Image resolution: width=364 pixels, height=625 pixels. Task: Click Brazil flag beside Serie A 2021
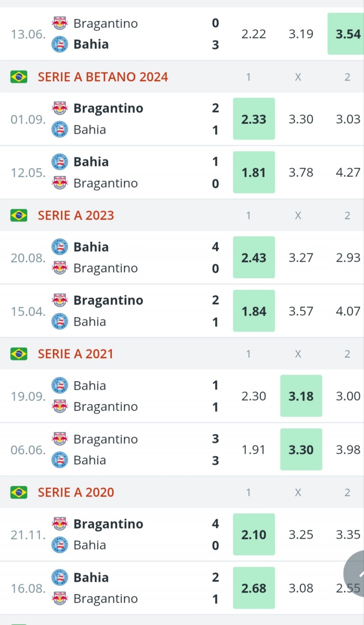[x=19, y=354]
